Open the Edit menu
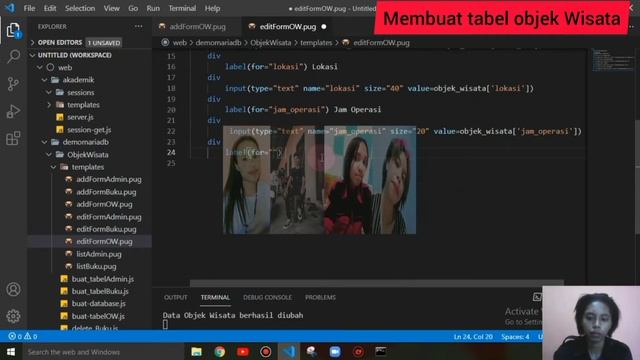The width and height of the screenshot is (640, 360). click(50, 8)
